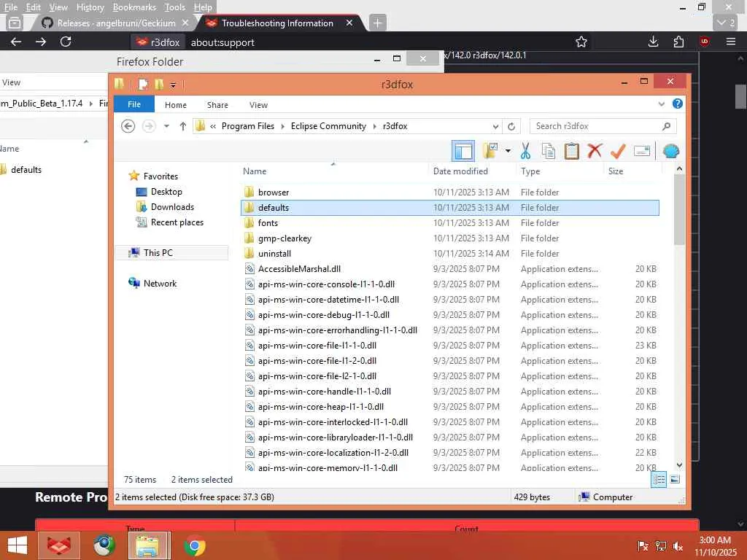Viewport: 747px width, 560px height.
Task: Click Properties icon in quick access toolbar
Action: 142,85
